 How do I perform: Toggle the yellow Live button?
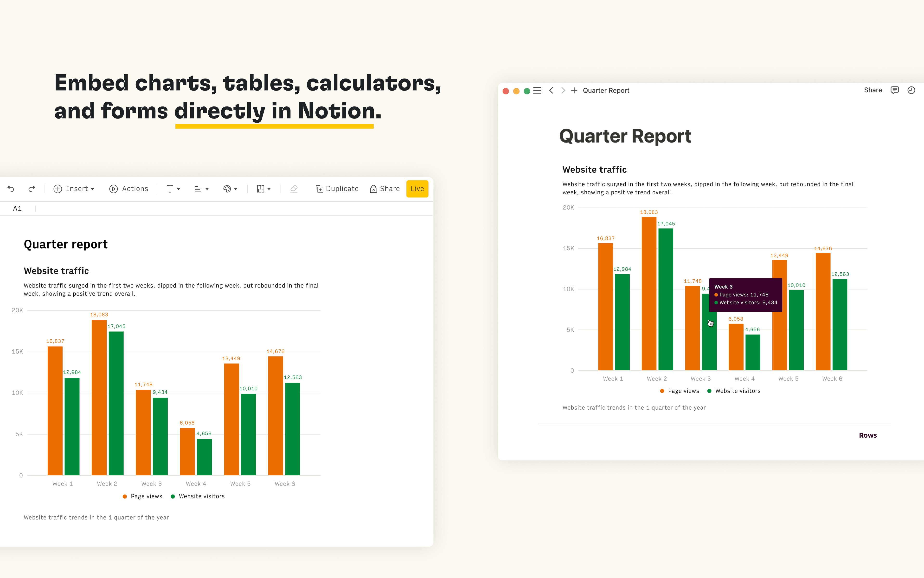click(417, 189)
